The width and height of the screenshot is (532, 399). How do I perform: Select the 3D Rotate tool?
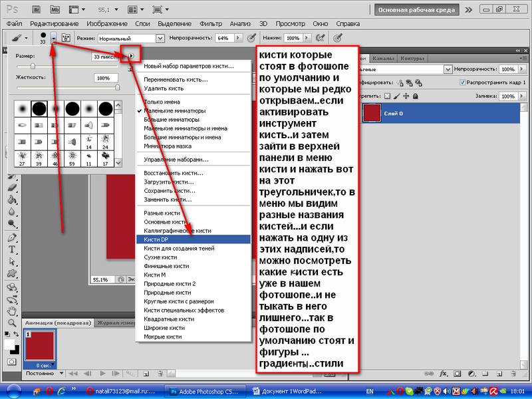click(x=12, y=288)
